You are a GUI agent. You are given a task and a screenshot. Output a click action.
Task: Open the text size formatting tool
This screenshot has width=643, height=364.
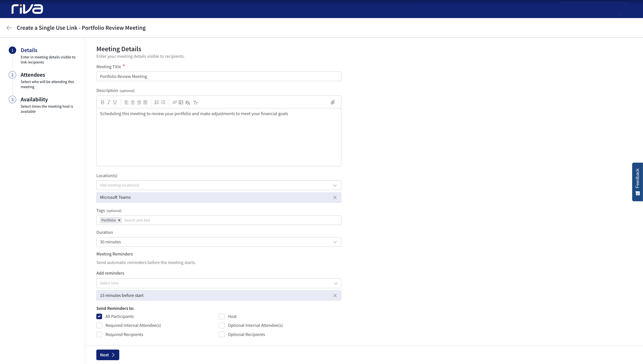pyautogui.click(x=195, y=103)
